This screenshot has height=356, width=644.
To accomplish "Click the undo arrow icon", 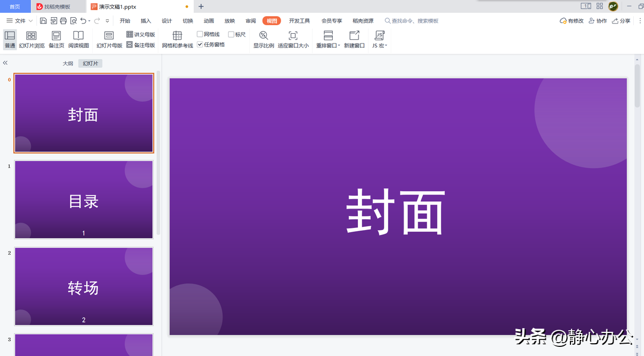I will click(x=83, y=21).
